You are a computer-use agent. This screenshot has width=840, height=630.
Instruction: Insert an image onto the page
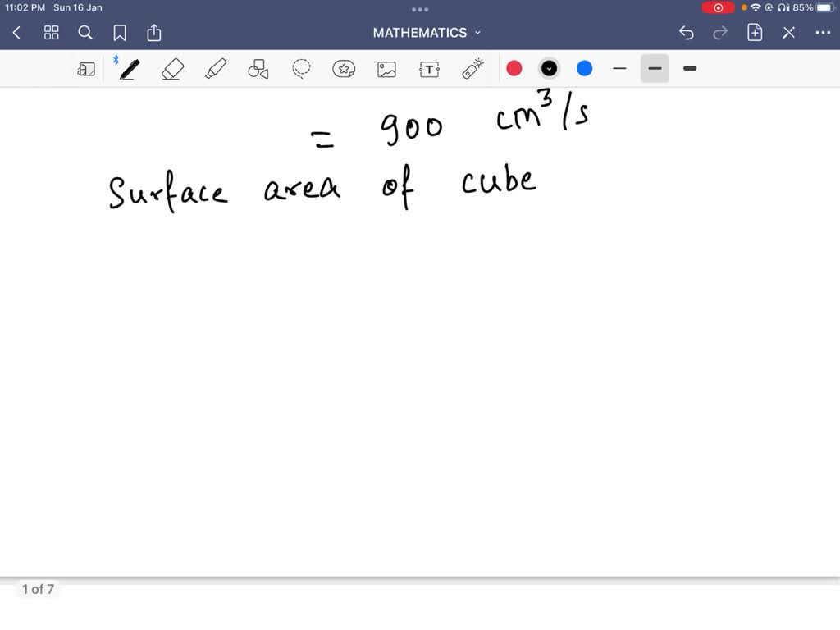click(386, 69)
